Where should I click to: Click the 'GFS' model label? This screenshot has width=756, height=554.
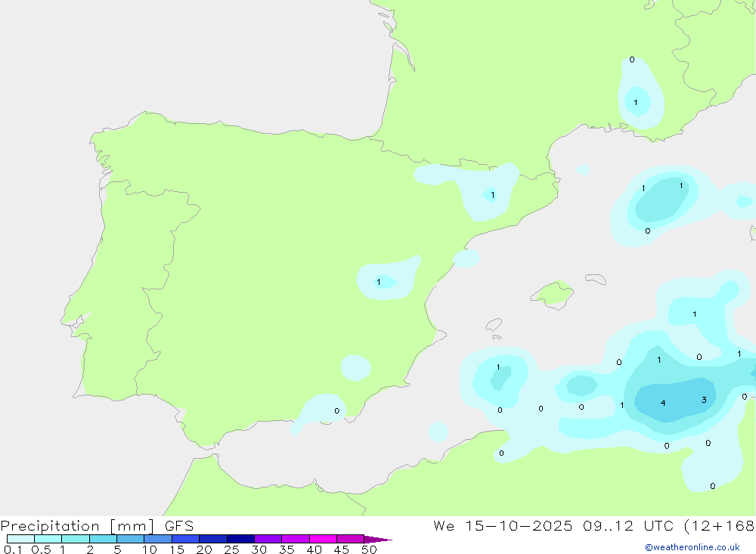(179, 525)
